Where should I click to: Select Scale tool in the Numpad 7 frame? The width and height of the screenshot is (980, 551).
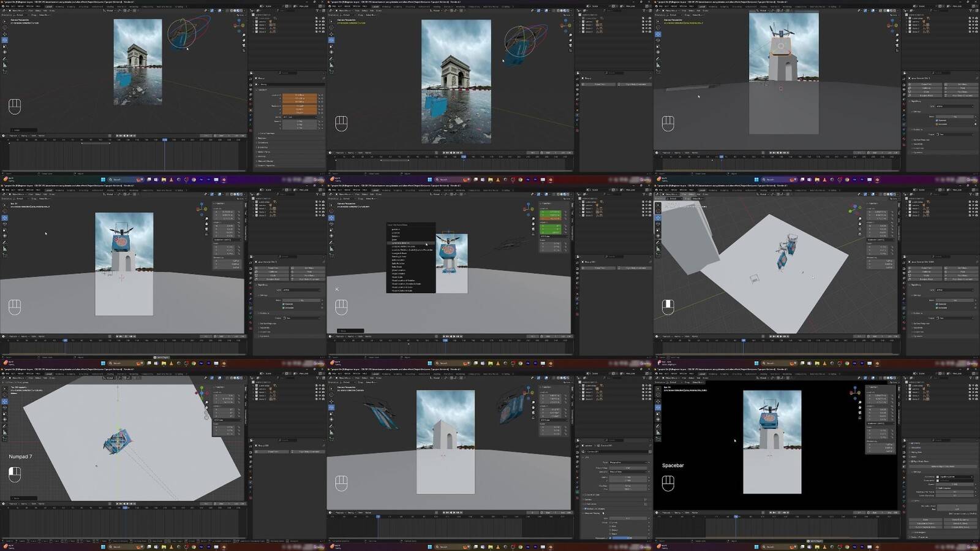5,414
